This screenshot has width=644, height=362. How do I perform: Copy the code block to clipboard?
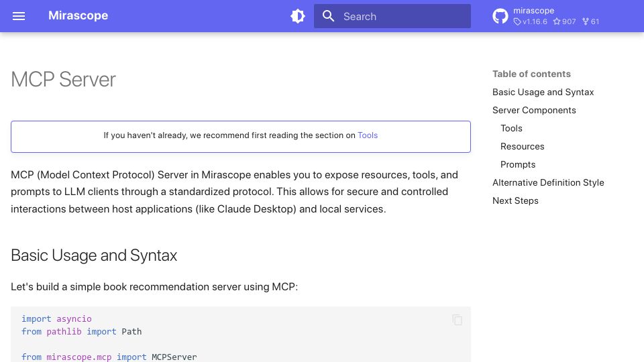click(457, 320)
